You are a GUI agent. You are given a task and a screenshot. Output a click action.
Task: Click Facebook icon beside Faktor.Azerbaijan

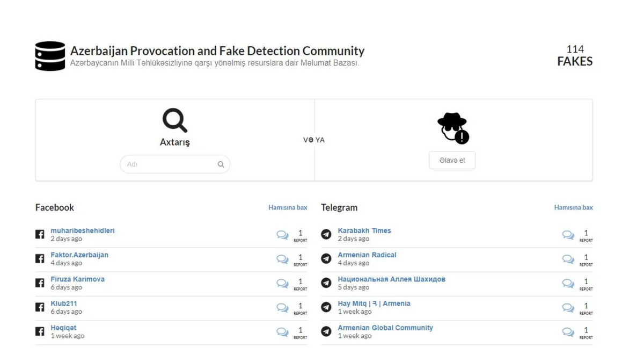[x=40, y=258]
